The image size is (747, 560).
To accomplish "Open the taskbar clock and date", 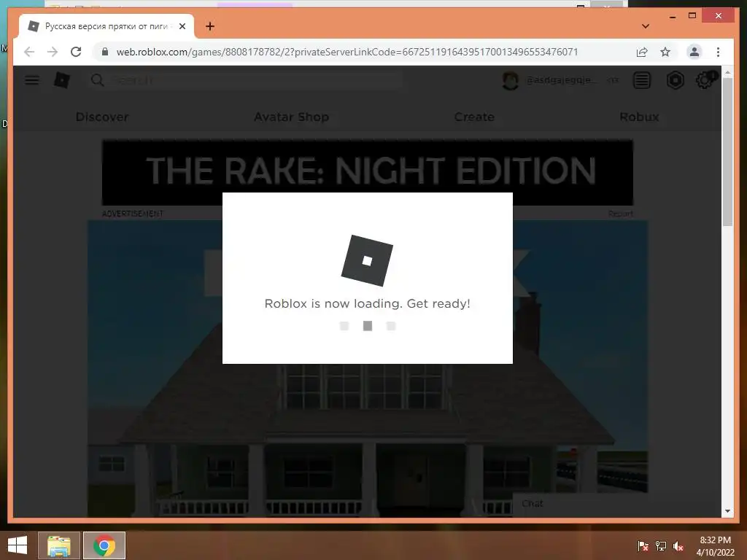I will (715, 546).
